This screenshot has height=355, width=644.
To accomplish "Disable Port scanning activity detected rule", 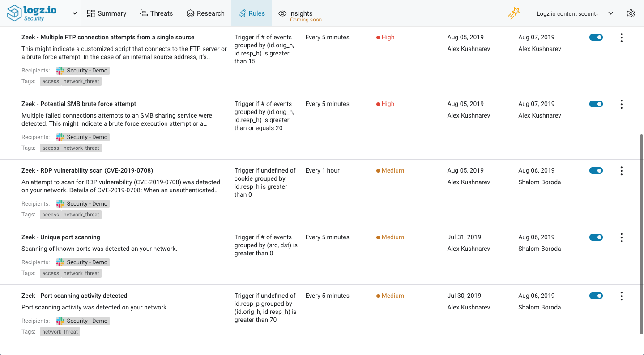I will [x=596, y=296].
